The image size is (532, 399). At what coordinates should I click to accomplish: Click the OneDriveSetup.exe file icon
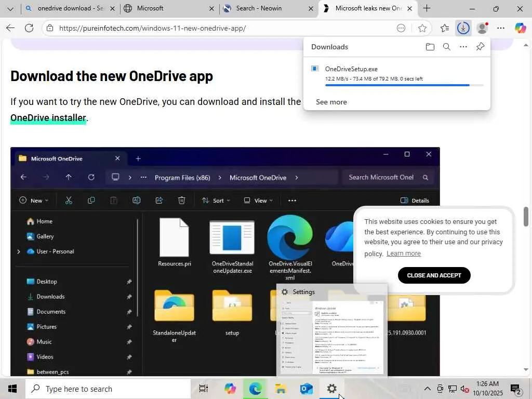point(315,69)
